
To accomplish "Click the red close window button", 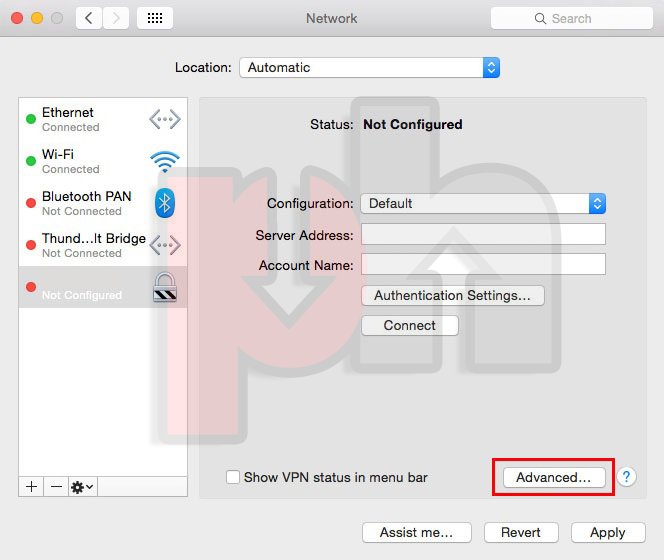I will click(x=17, y=18).
